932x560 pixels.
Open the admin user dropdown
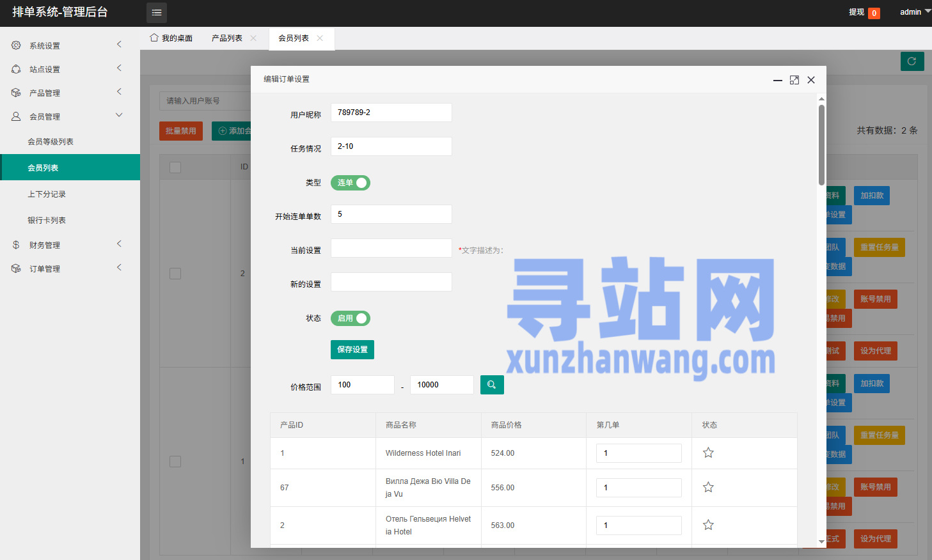(x=915, y=12)
